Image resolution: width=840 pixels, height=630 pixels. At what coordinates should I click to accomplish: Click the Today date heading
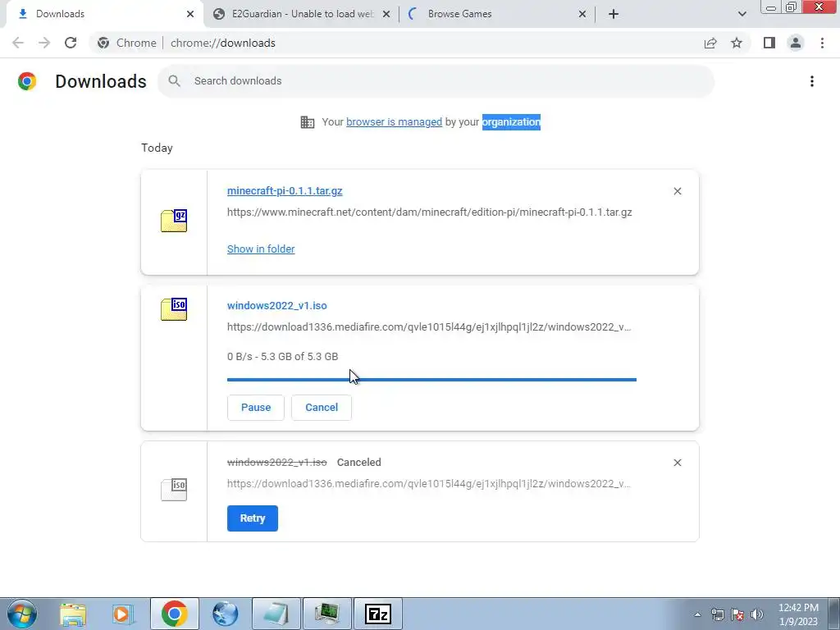(x=157, y=148)
